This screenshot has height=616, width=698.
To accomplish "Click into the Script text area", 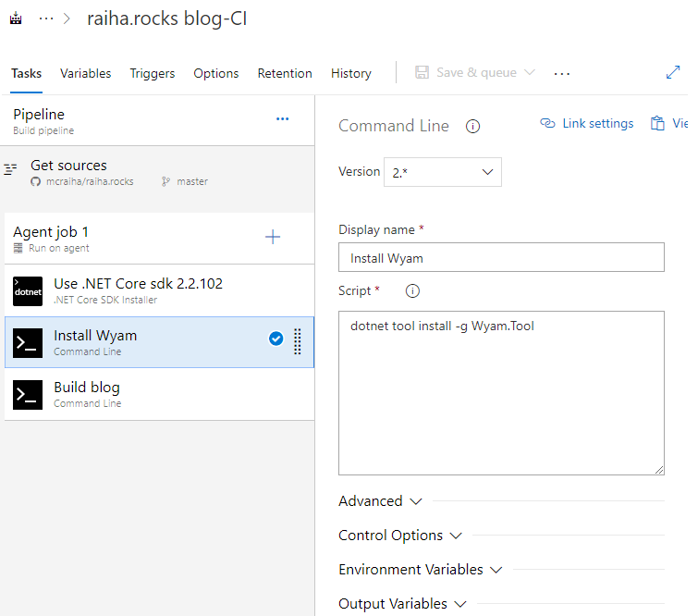I will 501,393.
